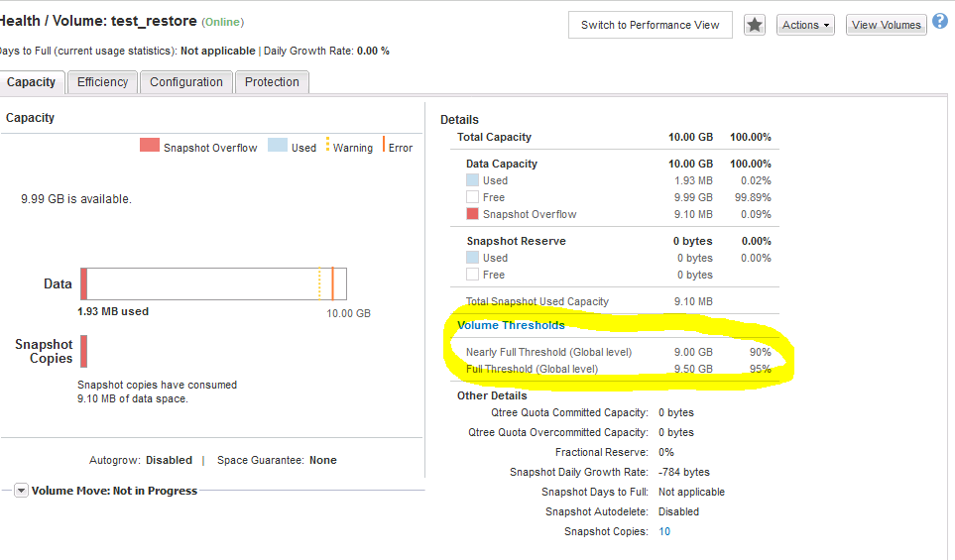Click the Snapshot Copies count link
Image resolution: width=955 pixels, height=560 pixels.
pyautogui.click(x=664, y=531)
